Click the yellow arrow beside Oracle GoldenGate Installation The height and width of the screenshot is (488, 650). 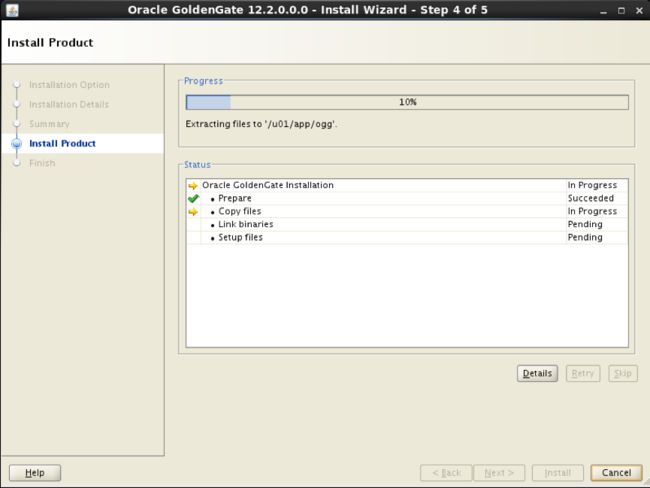tap(193, 185)
